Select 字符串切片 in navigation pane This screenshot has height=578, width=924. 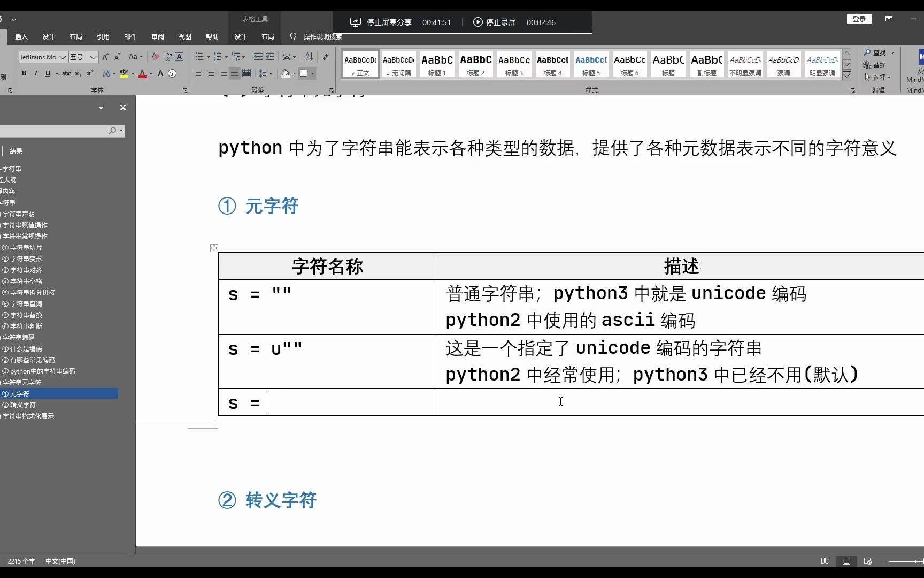pos(26,248)
